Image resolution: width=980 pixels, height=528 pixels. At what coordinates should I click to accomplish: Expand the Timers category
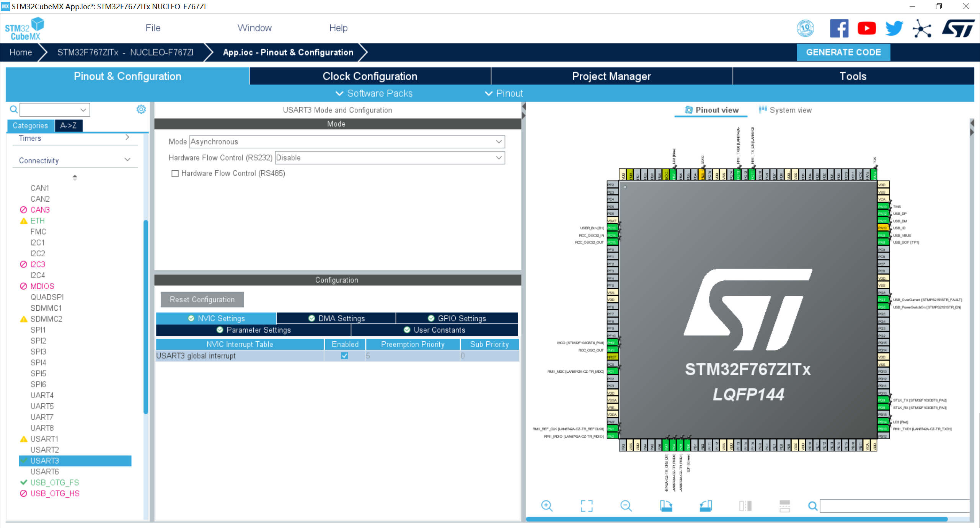(x=75, y=138)
